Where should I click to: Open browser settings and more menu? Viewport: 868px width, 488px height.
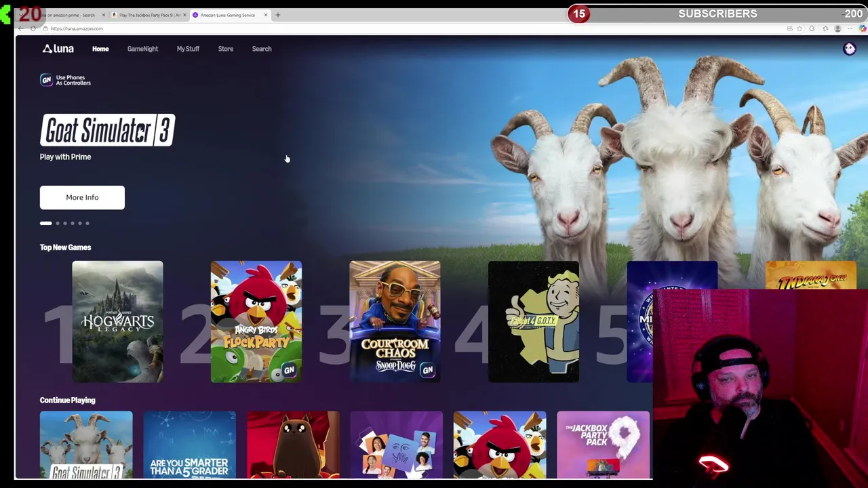click(x=850, y=28)
